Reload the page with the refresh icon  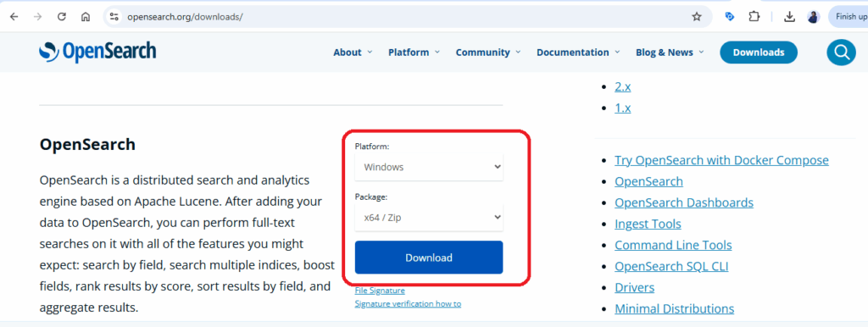point(62,17)
